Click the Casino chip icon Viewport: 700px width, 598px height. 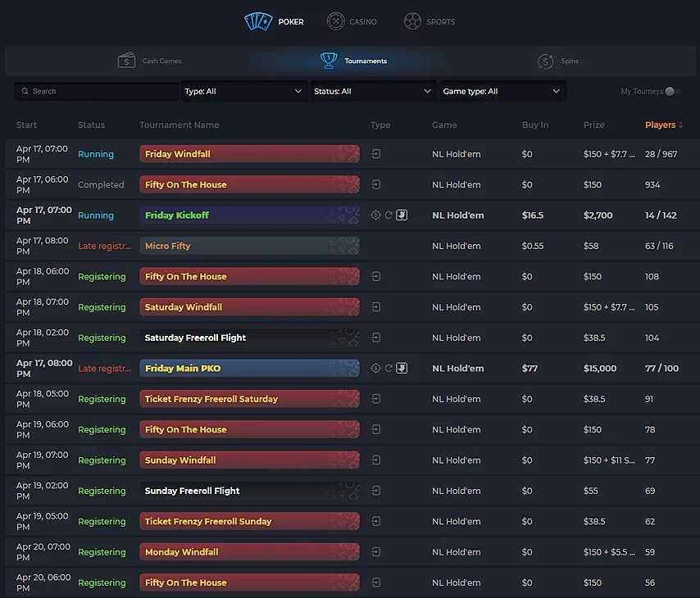pos(335,21)
